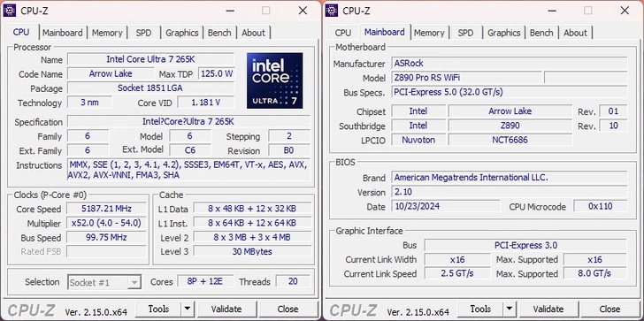Click the Validate button in right window
This screenshot has height=321, width=644.
point(548,309)
